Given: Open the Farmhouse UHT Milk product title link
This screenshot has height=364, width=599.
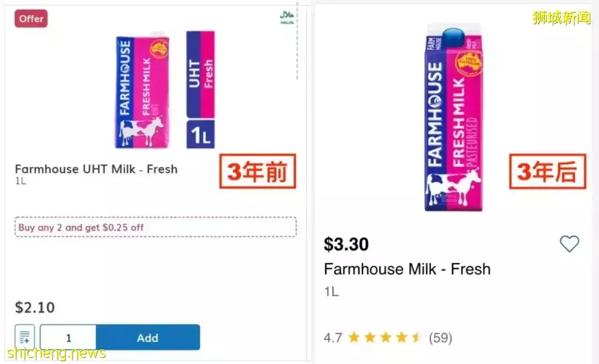Looking at the screenshot, I should tap(95, 170).
